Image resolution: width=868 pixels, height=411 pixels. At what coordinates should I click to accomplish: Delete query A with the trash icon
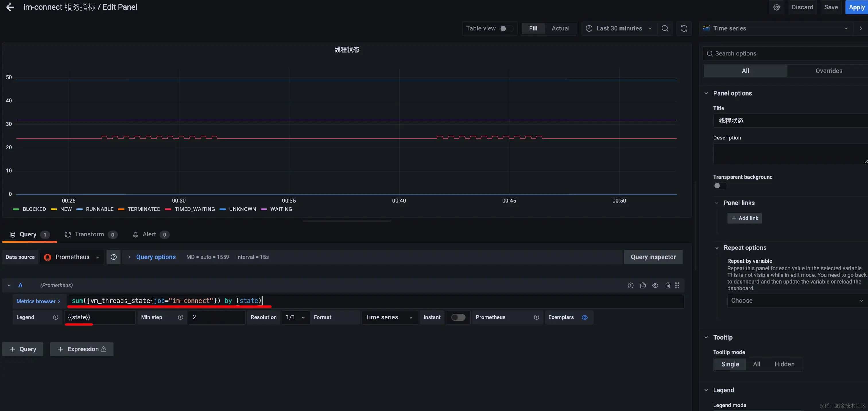[668, 285]
